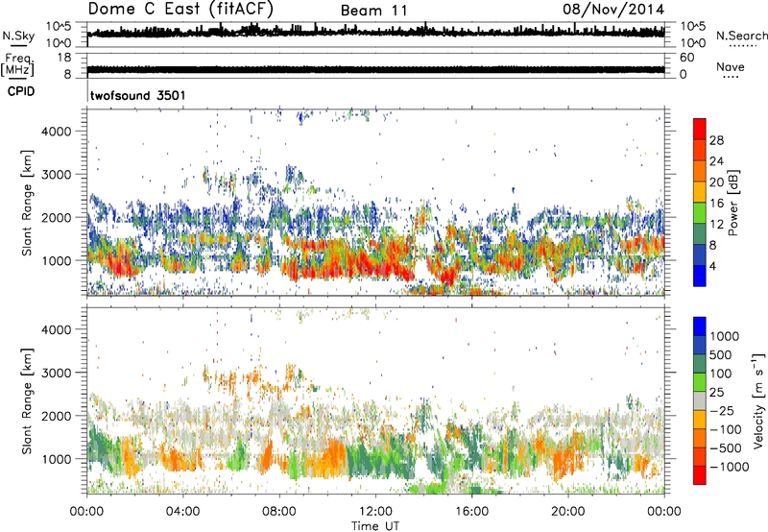Click the '28' power colorbar tick label
Viewport: 768px width, 532px height.
point(716,140)
